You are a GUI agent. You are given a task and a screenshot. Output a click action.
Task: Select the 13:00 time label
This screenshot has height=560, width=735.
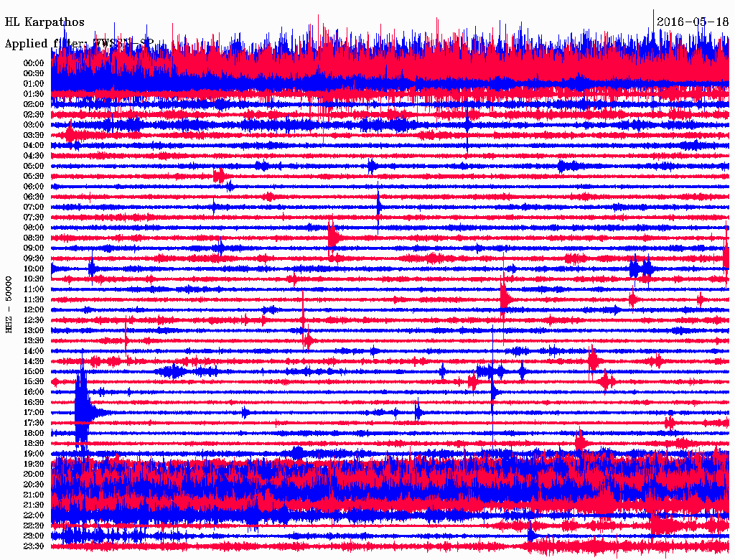[x=33, y=330]
